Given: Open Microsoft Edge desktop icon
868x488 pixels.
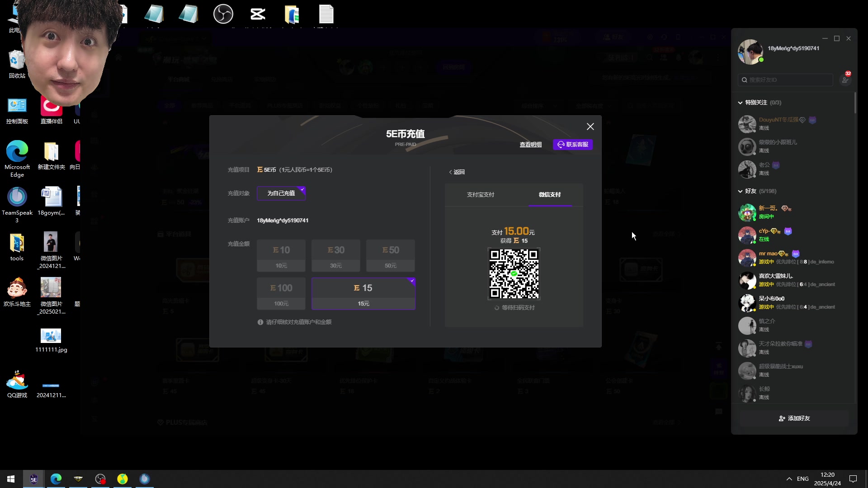Looking at the screenshot, I should (x=17, y=159).
